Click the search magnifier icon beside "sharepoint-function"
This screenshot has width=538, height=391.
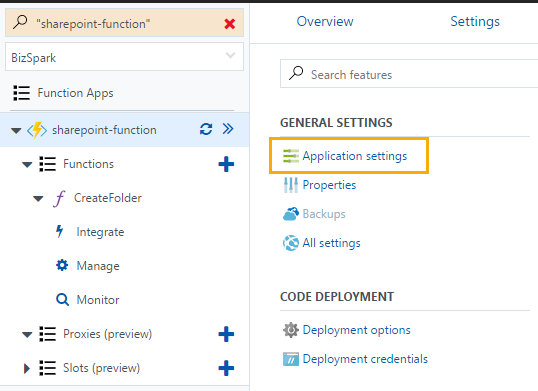click(x=20, y=22)
